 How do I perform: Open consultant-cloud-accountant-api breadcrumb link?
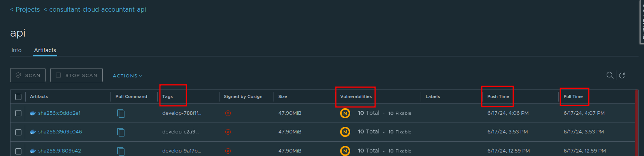pyautogui.click(x=95, y=9)
